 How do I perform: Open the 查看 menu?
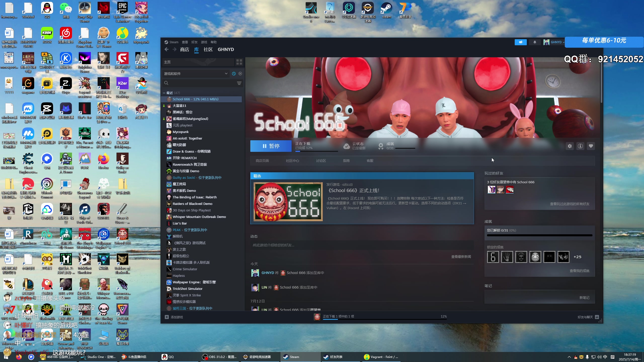point(185,42)
